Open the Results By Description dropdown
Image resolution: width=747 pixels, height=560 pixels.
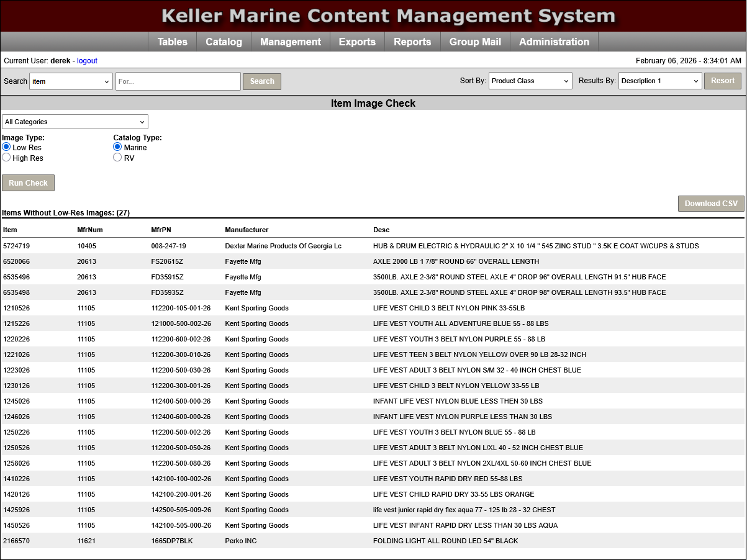coord(660,80)
